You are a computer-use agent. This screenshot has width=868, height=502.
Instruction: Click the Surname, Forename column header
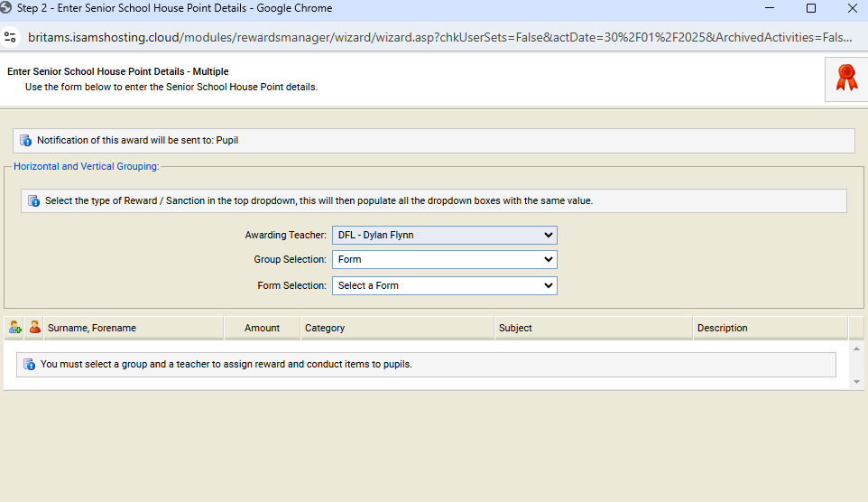click(x=92, y=328)
